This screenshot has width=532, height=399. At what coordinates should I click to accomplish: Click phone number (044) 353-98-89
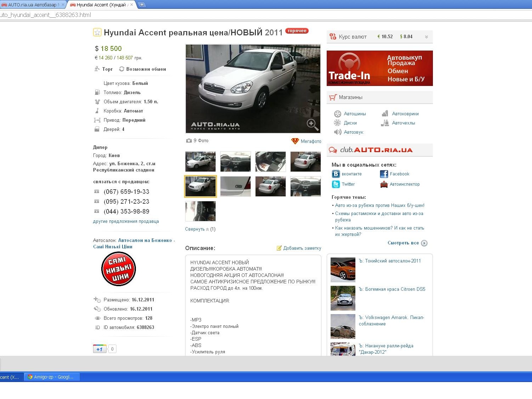tap(126, 212)
